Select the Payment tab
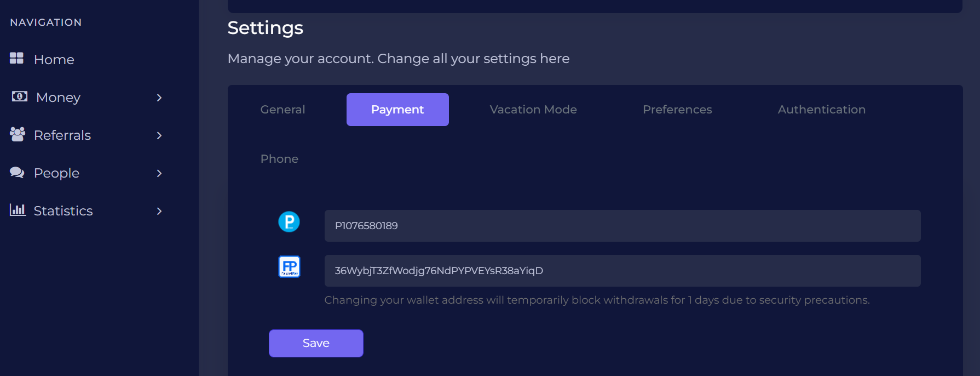 [x=397, y=110]
